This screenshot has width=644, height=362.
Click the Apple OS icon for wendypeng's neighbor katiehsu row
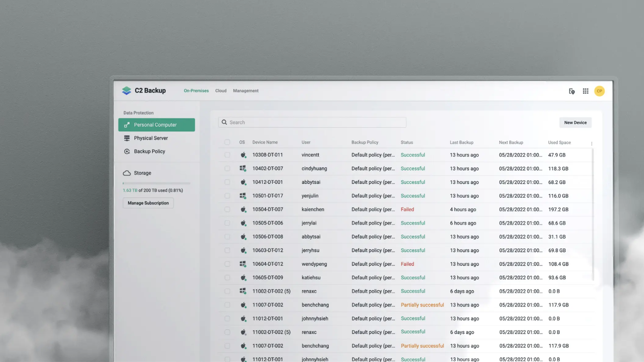tap(243, 278)
